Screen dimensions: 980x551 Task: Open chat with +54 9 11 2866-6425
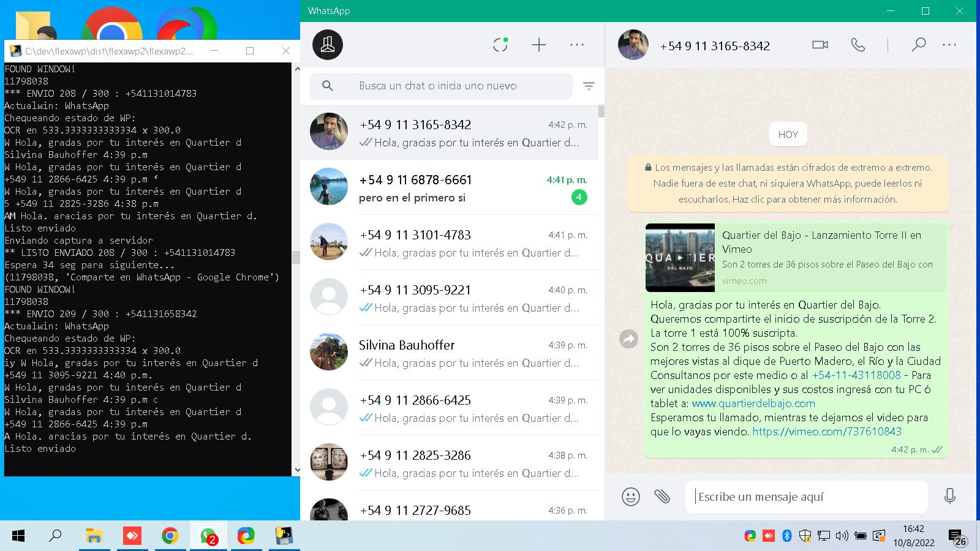click(449, 408)
